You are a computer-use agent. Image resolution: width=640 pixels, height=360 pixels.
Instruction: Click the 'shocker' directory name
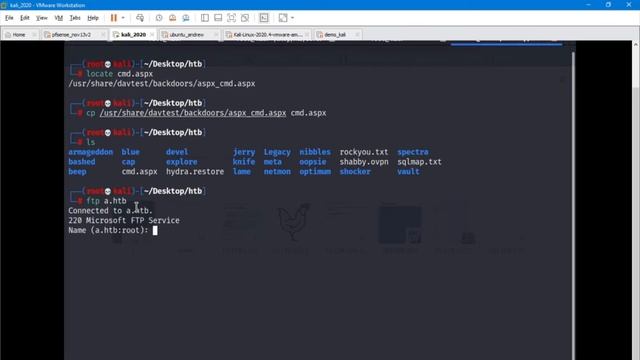click(x=355, y=172)
